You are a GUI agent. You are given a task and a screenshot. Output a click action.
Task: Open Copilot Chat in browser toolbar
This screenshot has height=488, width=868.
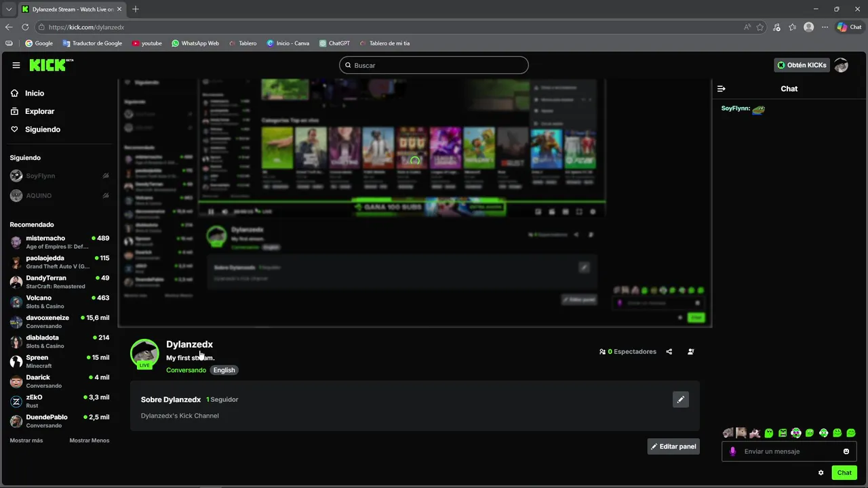(x=849, y=27)
